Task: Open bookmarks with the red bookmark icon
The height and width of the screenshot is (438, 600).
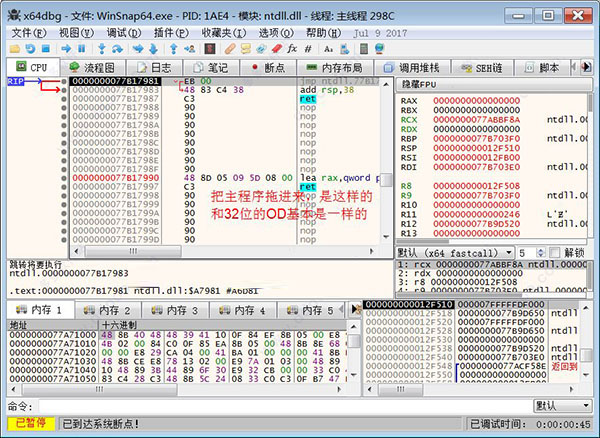Action: pyautogui.click(x=277, y=49)
